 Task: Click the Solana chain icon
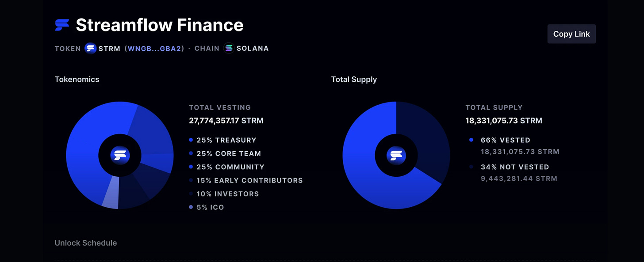point(228,48)
